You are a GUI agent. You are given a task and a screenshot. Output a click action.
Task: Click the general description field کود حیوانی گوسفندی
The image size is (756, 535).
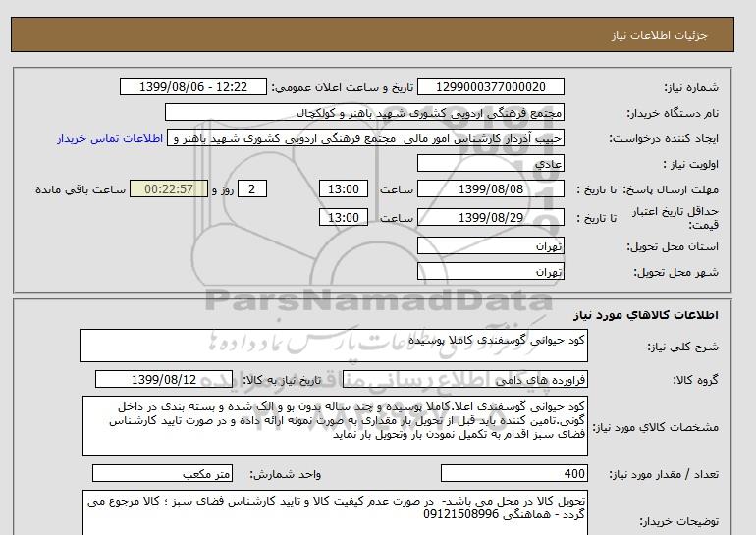334,346
